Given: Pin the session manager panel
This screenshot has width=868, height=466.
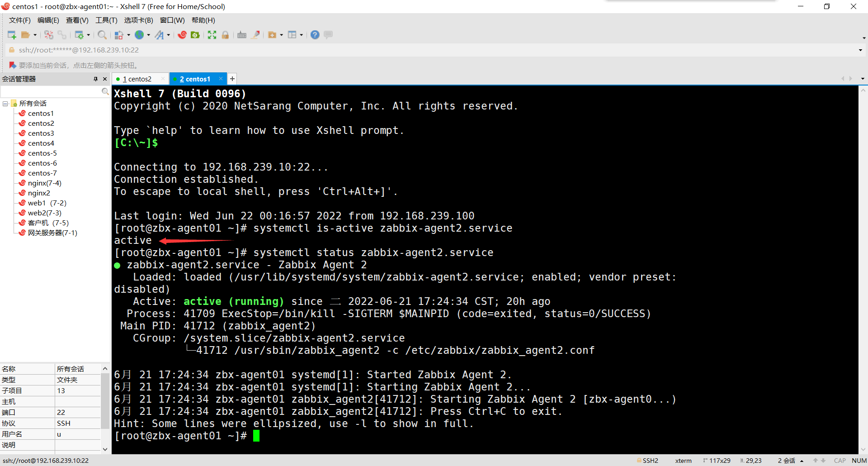Looking at the screenshot, I should click(x=95, y=79).
